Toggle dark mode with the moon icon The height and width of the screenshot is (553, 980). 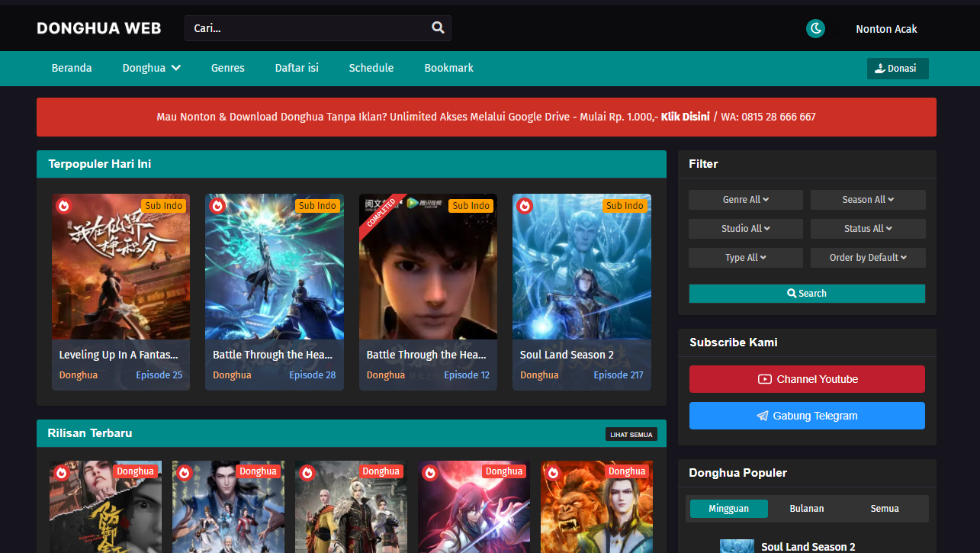pos(815,29)
